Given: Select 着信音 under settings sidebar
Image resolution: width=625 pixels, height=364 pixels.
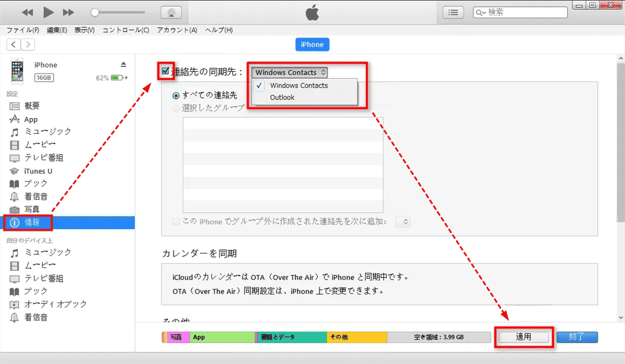Looking at the screenshot, I should [36, 196].
